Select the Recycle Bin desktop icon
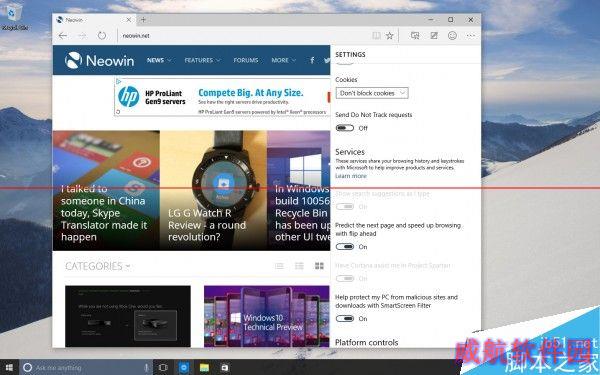 tap(15, 15)
